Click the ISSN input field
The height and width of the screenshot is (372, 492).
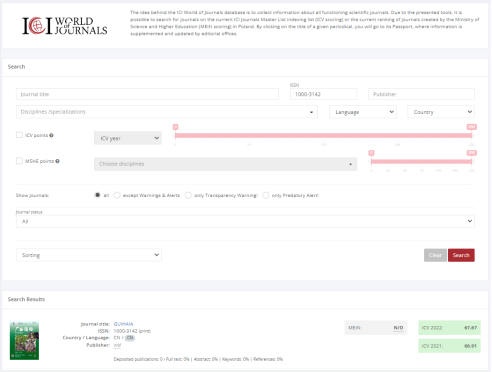tap(323, 94)
